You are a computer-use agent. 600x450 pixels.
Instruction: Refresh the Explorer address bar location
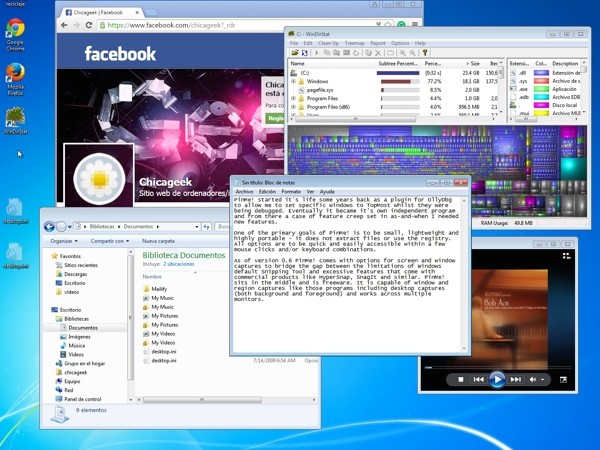point(207,227)
